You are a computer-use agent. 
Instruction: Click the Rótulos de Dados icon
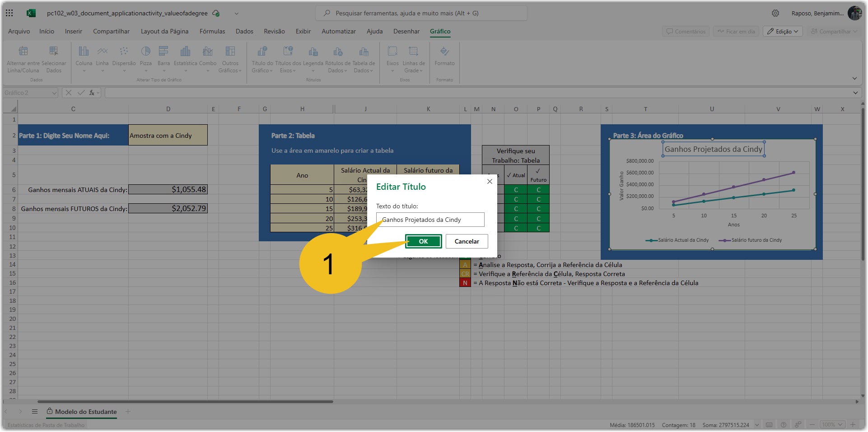338,51
